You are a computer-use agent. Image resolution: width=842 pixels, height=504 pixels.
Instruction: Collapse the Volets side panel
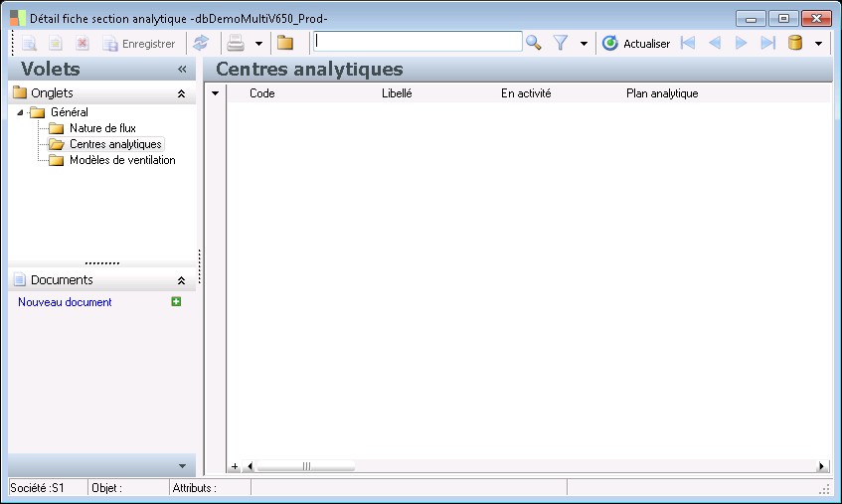click(182, 69)
